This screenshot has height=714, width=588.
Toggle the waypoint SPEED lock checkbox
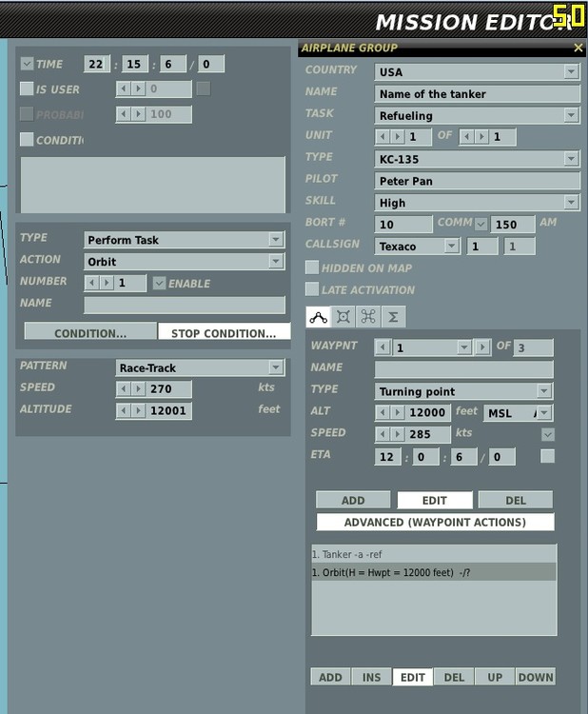click(x=548, y=434)
